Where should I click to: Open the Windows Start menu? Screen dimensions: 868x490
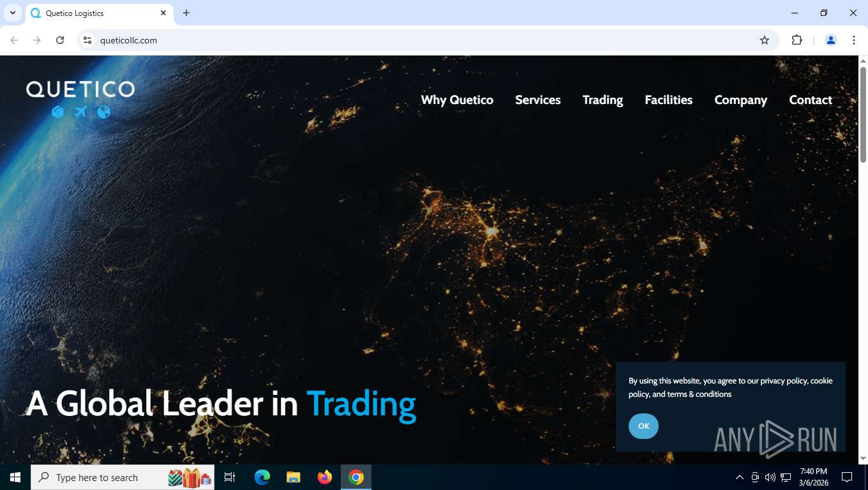[x=15, y=477]
